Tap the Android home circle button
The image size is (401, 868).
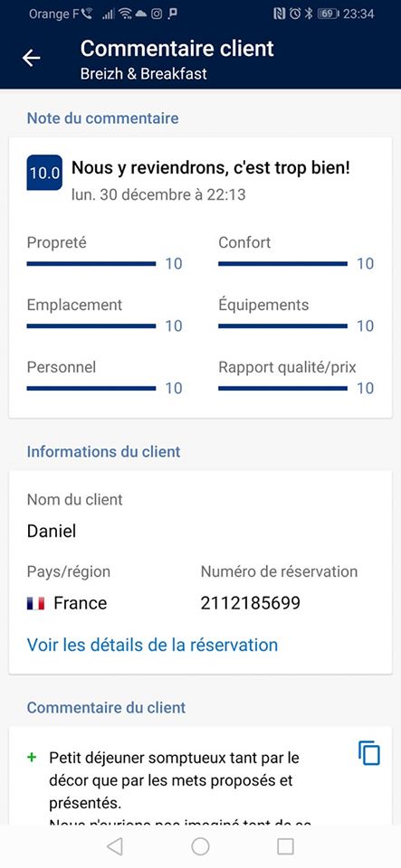pos(200,846)
